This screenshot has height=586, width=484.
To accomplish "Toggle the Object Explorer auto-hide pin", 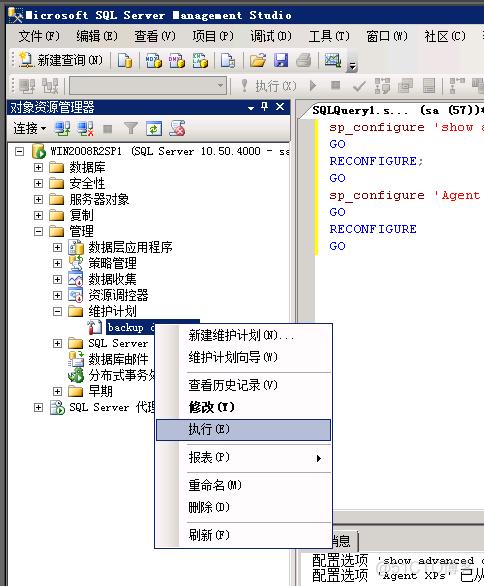I will click(x=265, y=107).
